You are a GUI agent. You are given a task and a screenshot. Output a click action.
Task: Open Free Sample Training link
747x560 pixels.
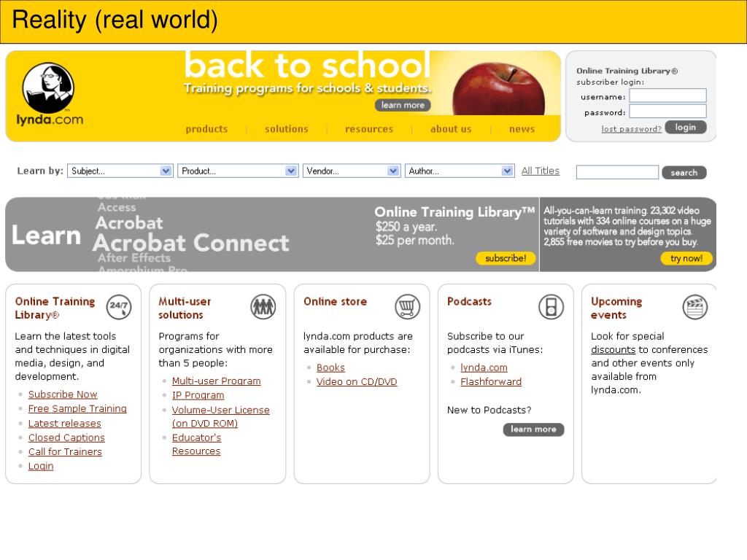tap(77, 408)
